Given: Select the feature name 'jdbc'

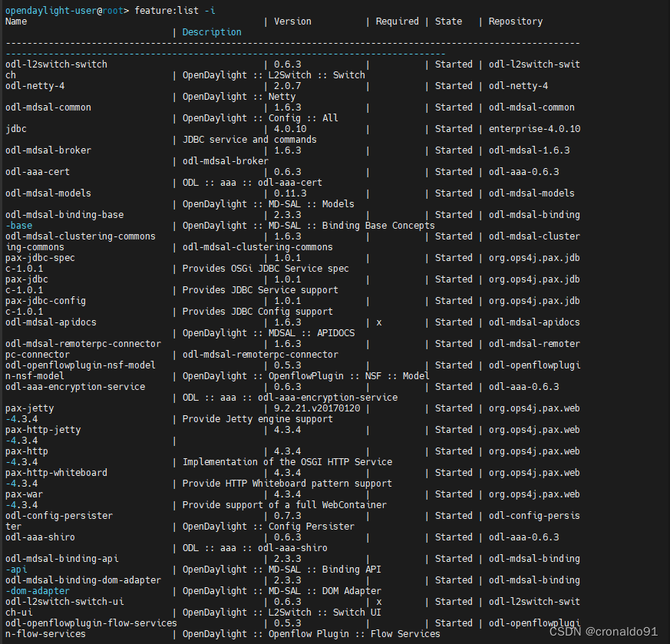Looking at the screenshot, I should click(x=16, y=129).
